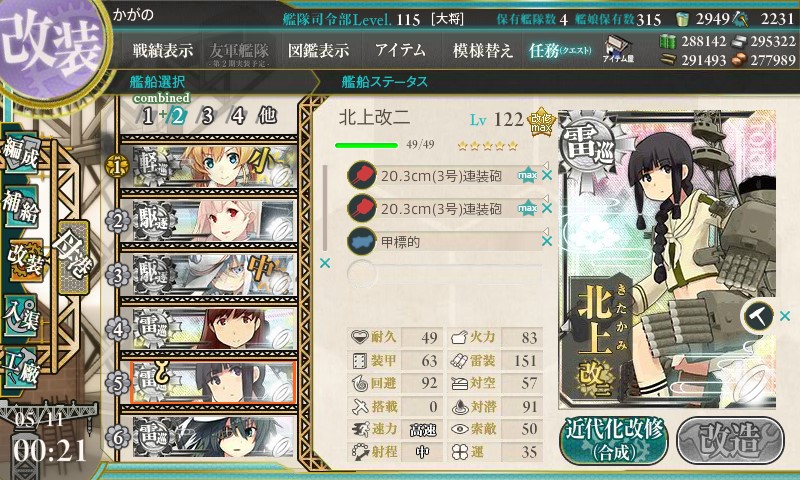Remove first 20.3cm(3号)連装砲 with its X
Image resolution: width=800 pixels, height=480 pixels.
tap(547, 175)
